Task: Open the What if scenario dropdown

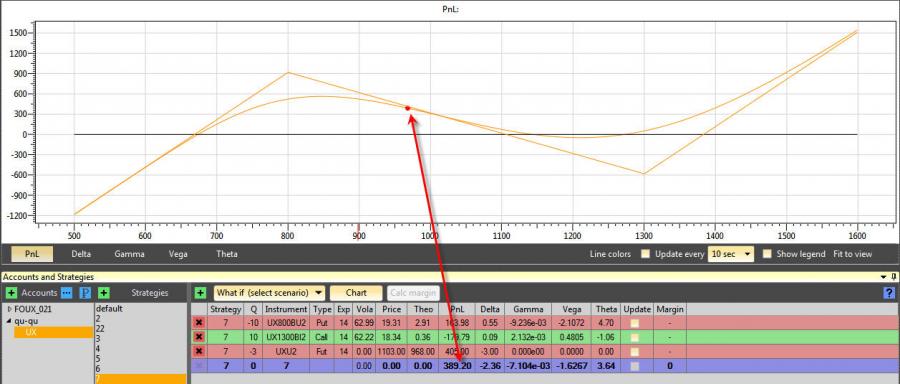Action: coord(269,293)
